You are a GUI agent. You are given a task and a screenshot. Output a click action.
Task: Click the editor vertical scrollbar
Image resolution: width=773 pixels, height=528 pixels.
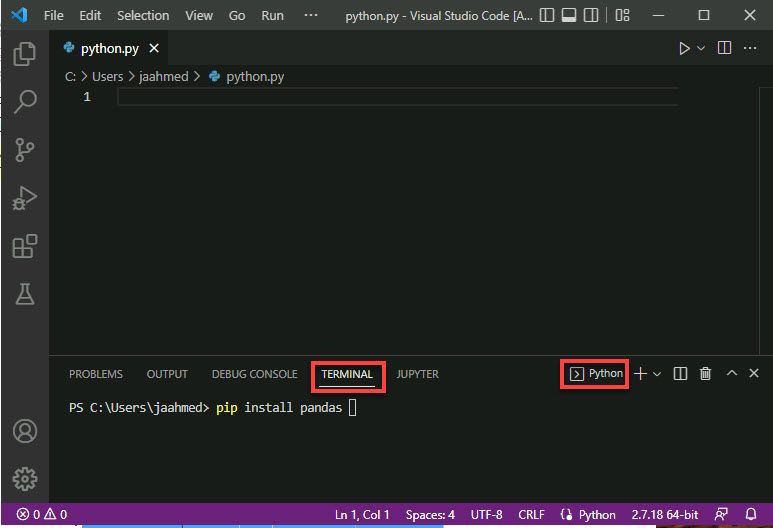click(x=766, y=221)
